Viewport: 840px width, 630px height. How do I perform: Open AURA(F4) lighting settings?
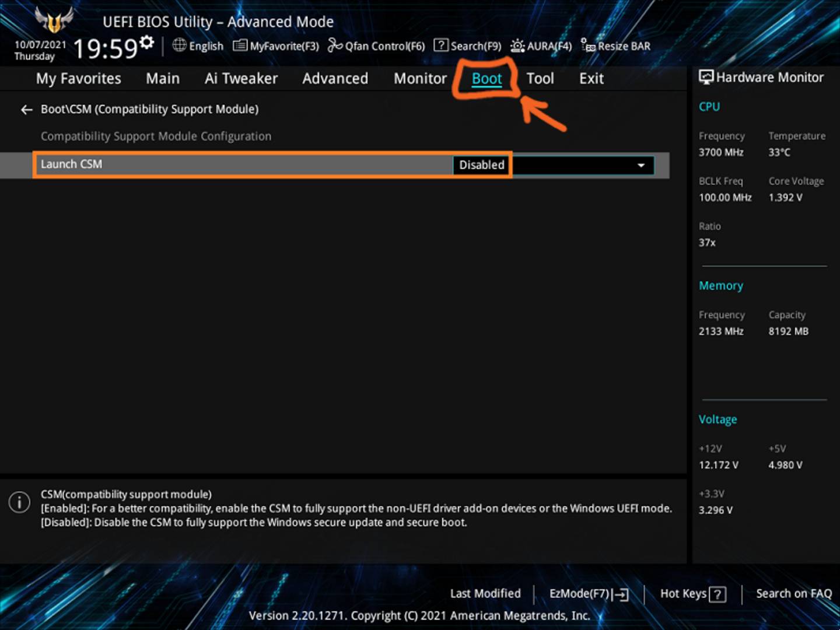click(x=541, y=45)
